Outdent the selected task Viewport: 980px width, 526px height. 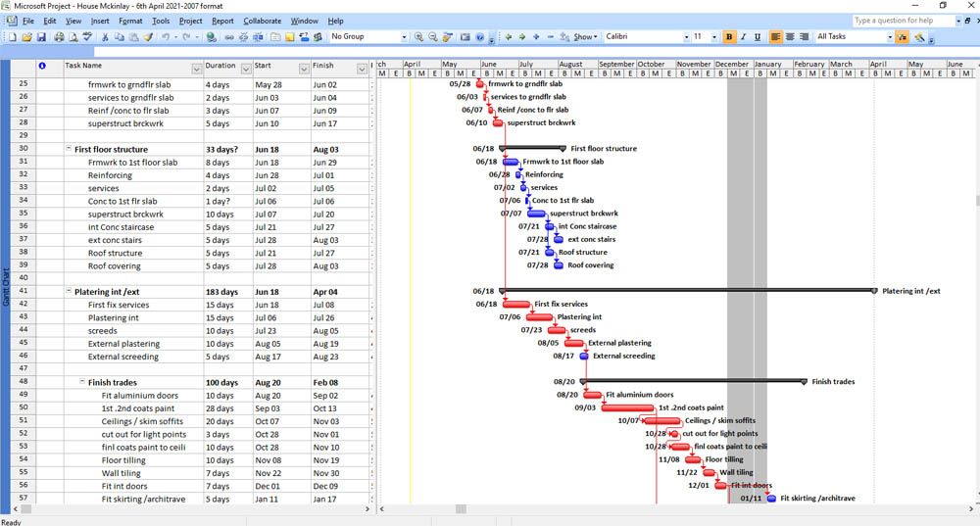tap(508, 37)
